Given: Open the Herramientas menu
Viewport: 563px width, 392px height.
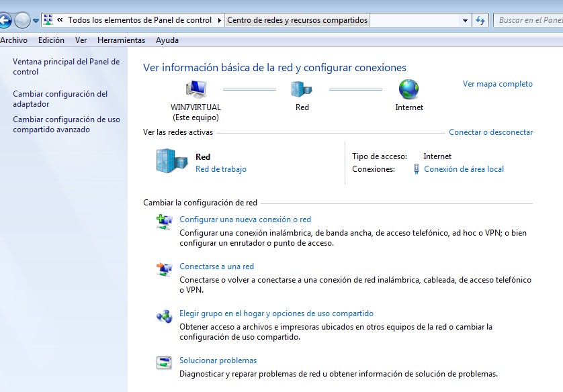Looking at the screenshot, I should click(x=121, y=40).
